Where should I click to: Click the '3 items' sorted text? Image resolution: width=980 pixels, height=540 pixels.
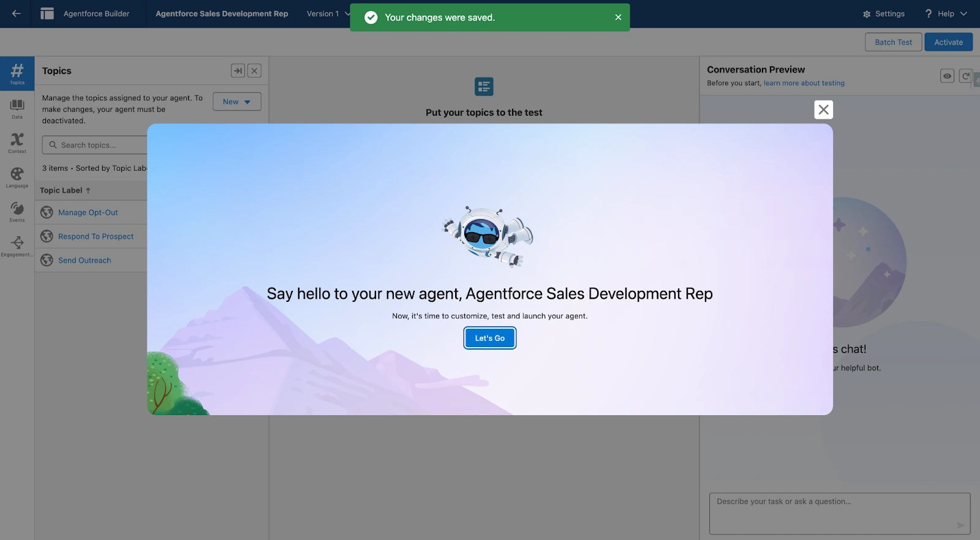[x=95, y=168]
